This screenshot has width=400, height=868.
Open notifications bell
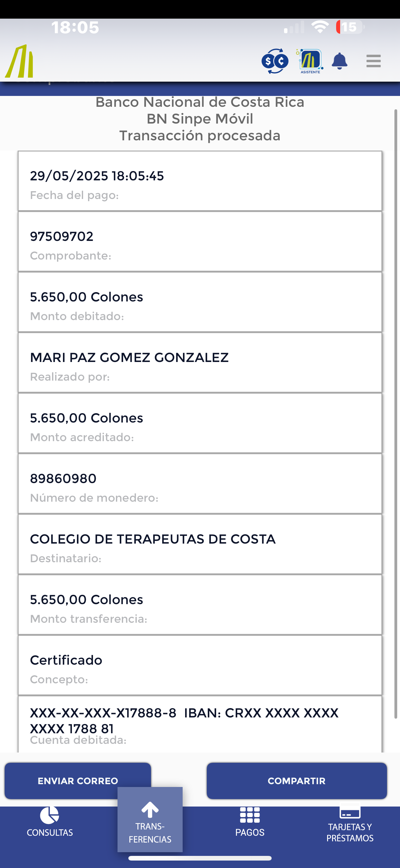tap(340, 61)
